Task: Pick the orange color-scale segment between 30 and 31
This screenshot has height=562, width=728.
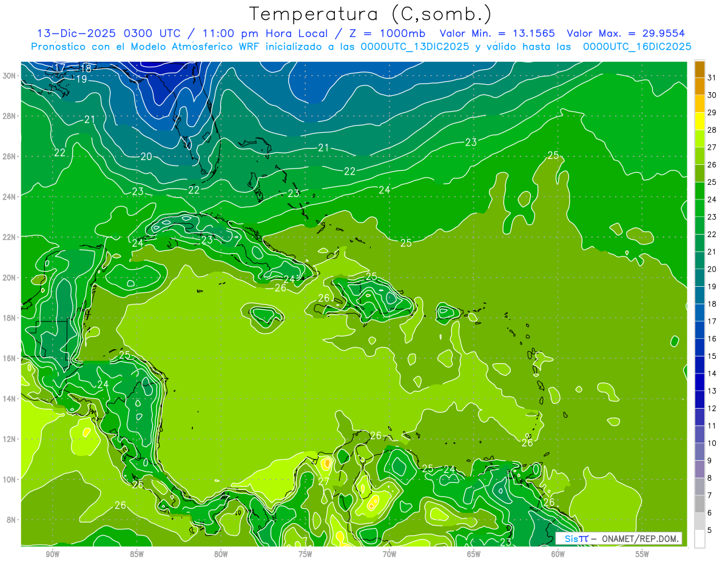Action: 700,86
